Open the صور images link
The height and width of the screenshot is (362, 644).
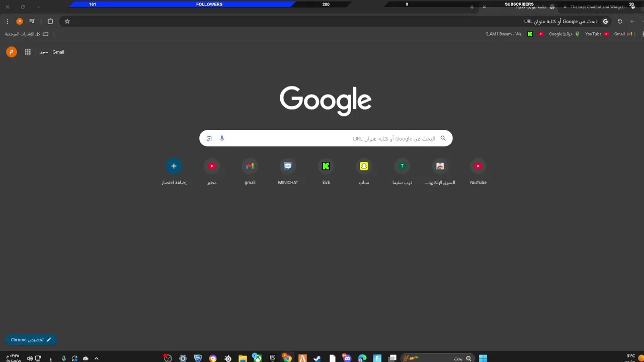44,52
